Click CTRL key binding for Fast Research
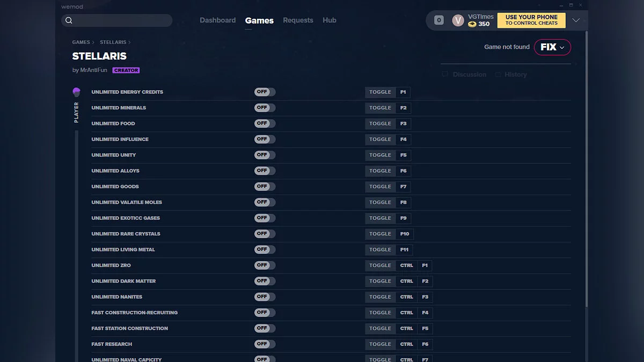644x362 pixels. 406,344
